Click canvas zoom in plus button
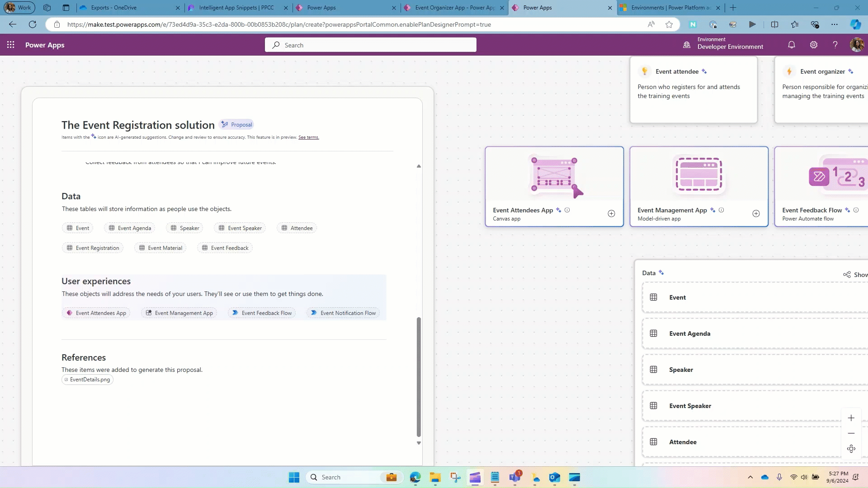The height and width of the screenshot is (488, 868). pyautogui.click(x=851, y=418)
